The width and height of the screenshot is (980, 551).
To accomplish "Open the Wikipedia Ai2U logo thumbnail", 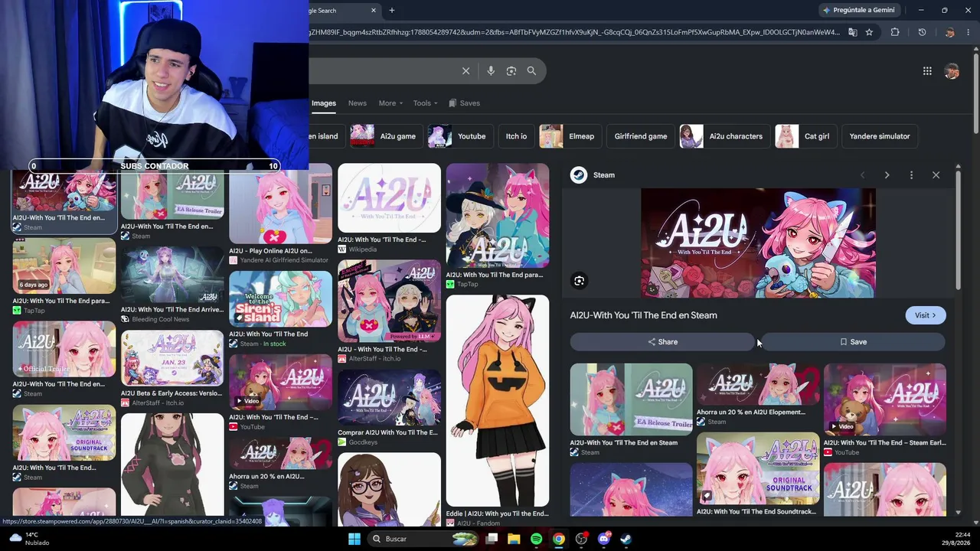I will [389, 197].
